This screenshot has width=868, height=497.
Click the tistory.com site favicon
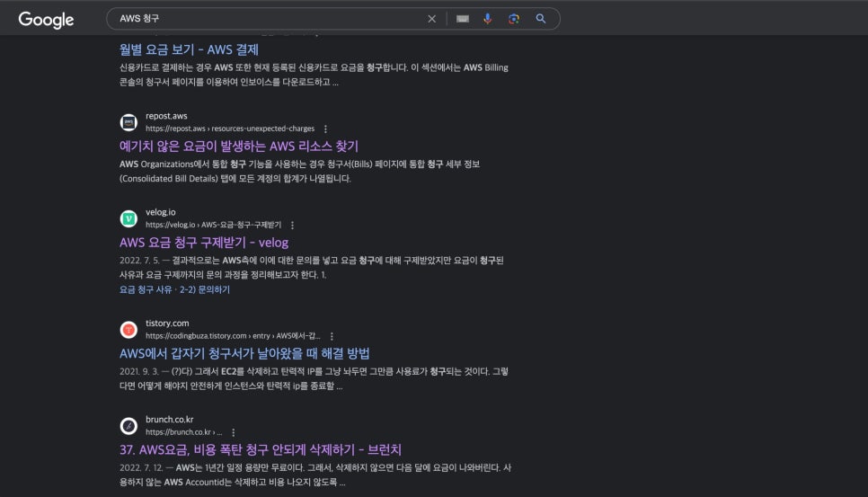click(128, 329)
